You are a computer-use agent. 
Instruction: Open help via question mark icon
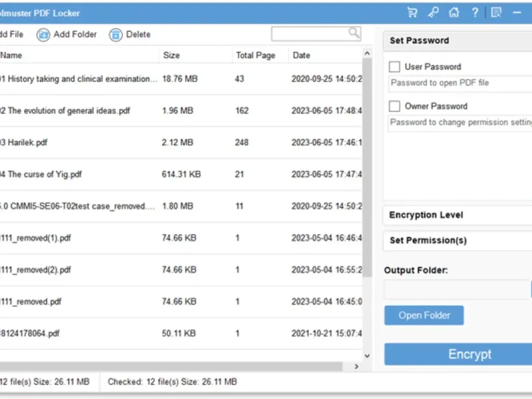point(475,13)
